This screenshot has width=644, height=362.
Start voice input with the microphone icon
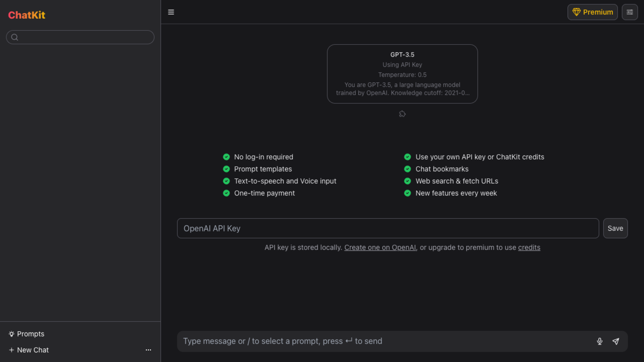[600, 341]
